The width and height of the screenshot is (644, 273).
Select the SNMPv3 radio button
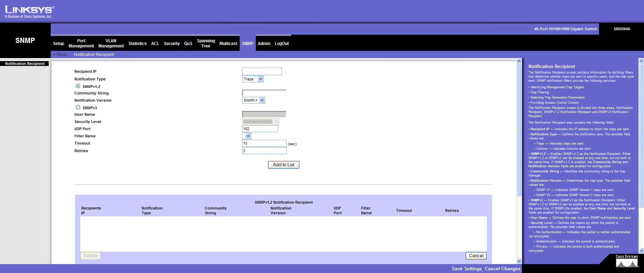[78, 107]
